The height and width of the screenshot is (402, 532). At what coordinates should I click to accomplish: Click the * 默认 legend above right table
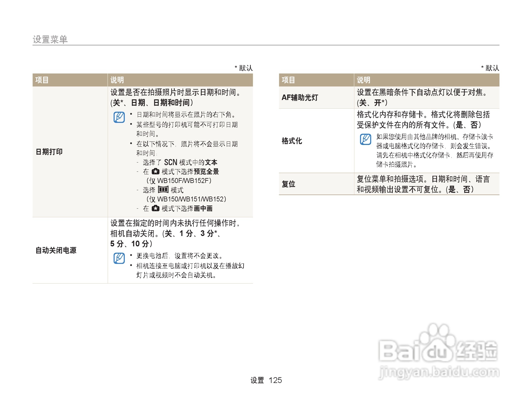[x=490, y=68]
